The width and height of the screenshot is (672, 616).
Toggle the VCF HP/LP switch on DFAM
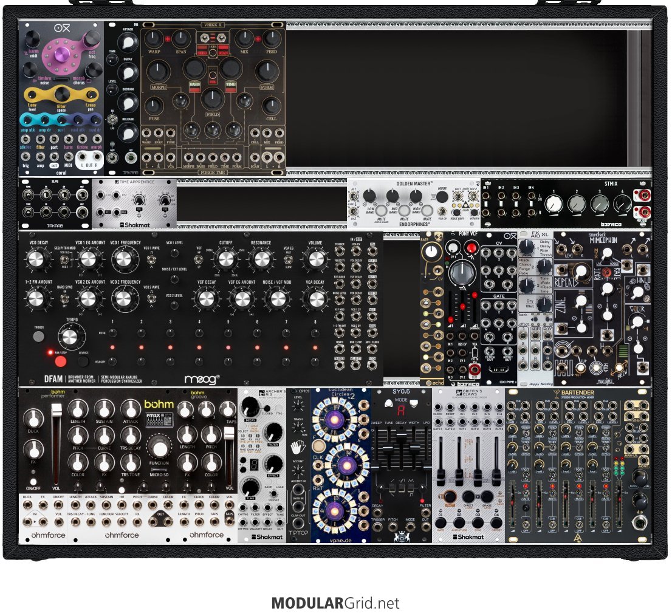tap(199, 260)
